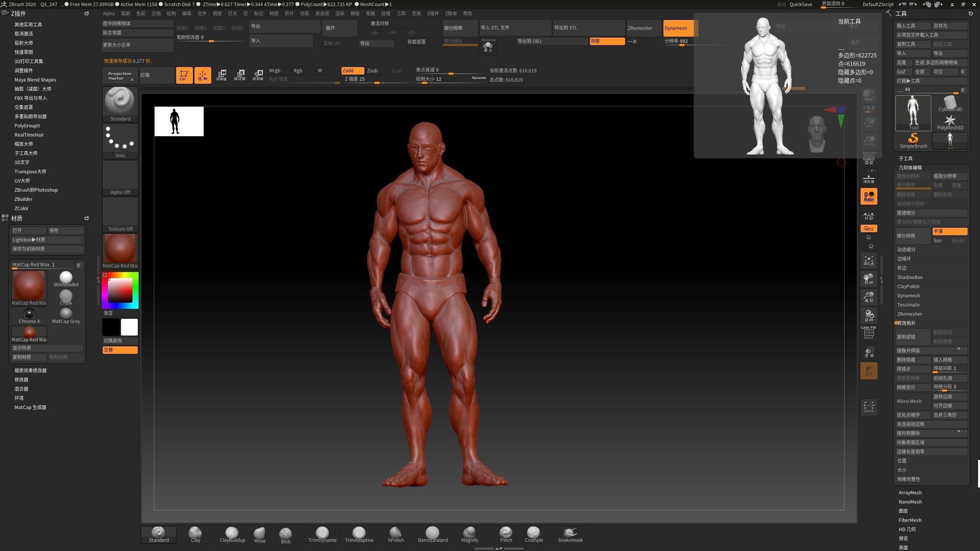Open the Alpha menu

point(109,13)
